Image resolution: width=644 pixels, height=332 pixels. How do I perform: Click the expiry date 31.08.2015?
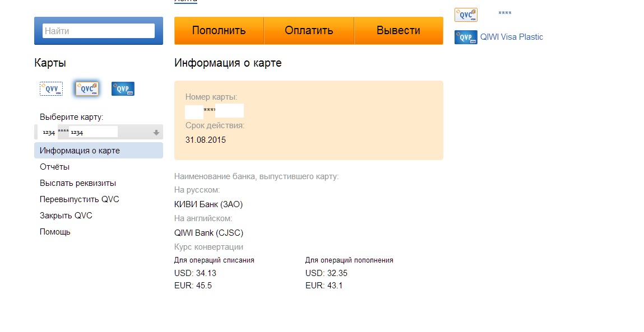[x=206, y=140]
